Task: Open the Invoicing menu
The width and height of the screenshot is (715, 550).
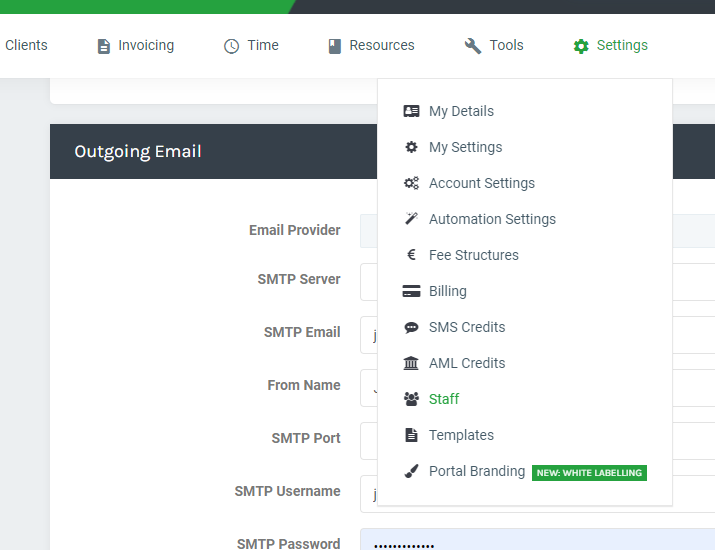Action: 146,46
